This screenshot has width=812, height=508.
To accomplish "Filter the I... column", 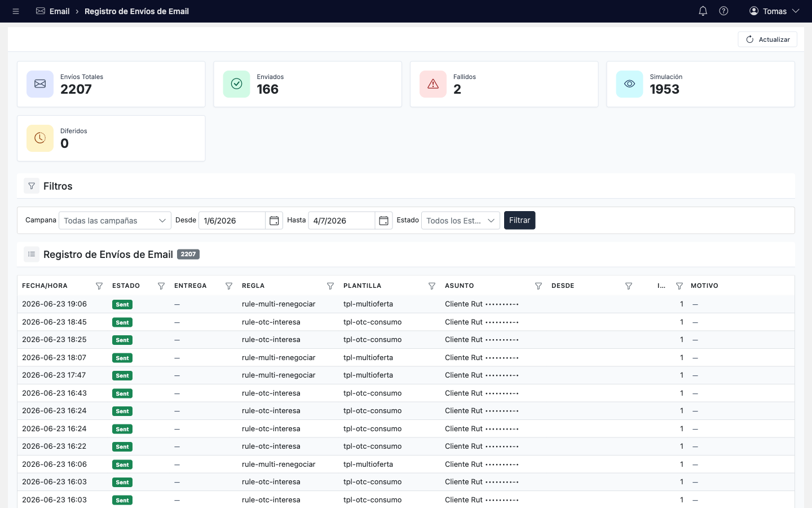I will [679, 286].
